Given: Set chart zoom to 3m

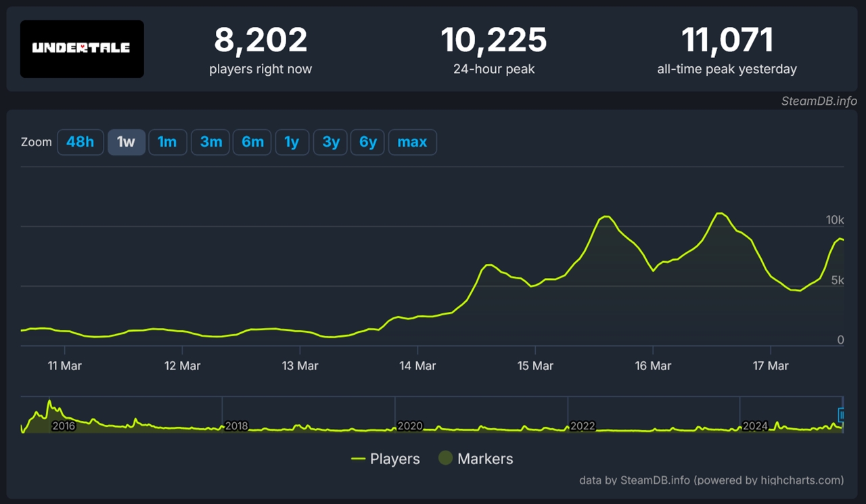Looking at the screenshot, I should click(211, 142).
